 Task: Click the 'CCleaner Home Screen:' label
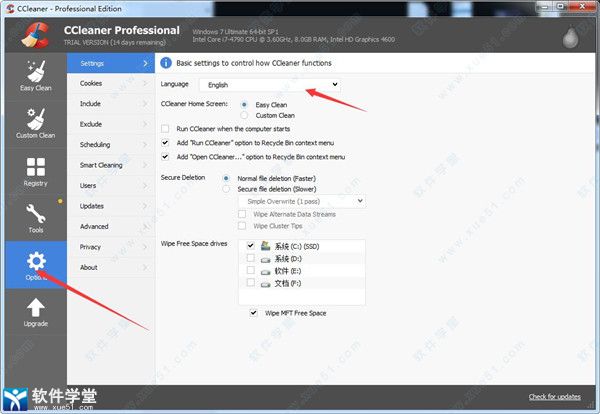(x=194, y=104)
